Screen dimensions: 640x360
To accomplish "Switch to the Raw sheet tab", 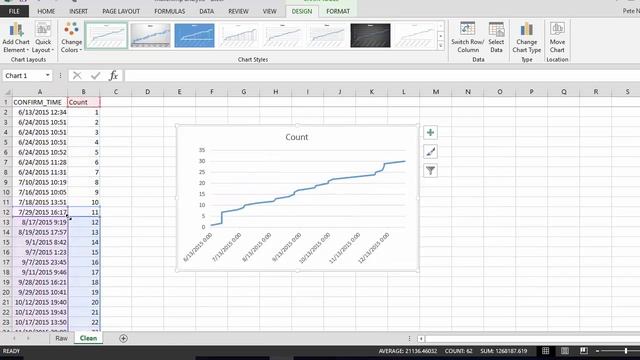I will (x=62, y=338).
